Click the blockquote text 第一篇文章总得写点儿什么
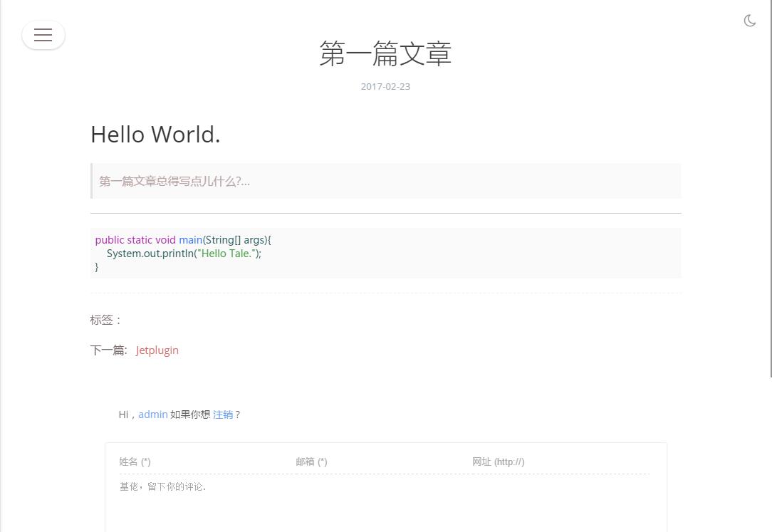 [x=174, y=181]
